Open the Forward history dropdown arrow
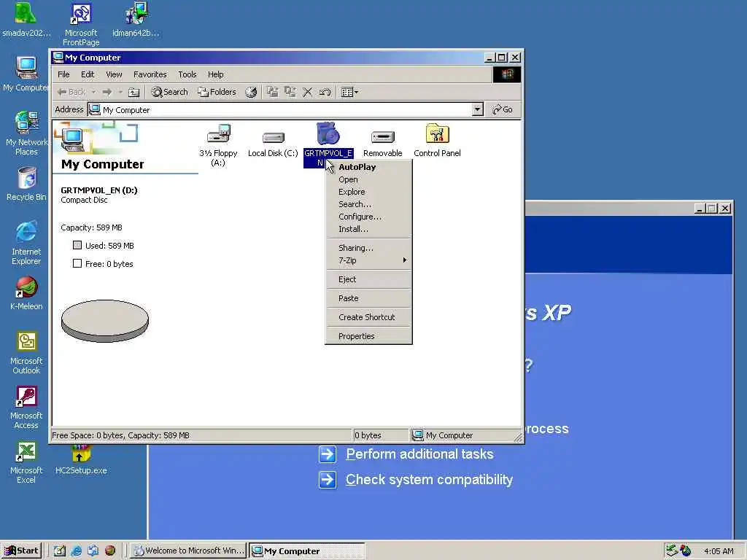 point(120,93)
